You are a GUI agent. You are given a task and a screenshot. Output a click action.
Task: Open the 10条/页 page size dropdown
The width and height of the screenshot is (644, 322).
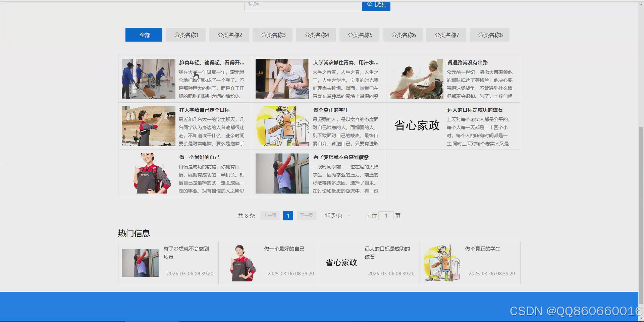pyautogui.click(x=336, y=216)
